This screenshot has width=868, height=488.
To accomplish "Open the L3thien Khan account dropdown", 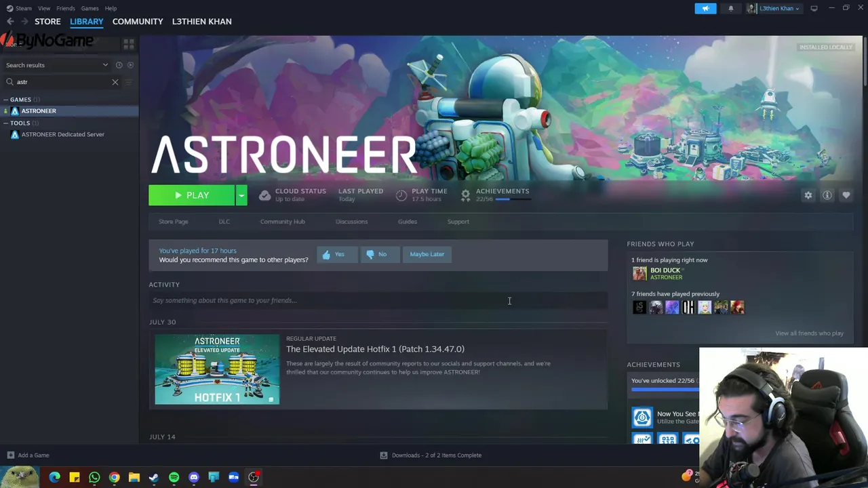I will point(773,8).
